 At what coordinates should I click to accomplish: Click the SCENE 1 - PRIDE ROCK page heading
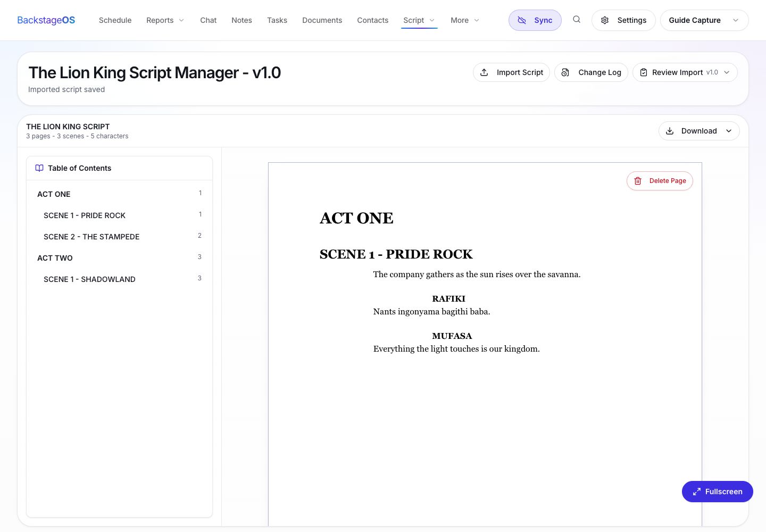pyautogui.click(x=396, y=254)
